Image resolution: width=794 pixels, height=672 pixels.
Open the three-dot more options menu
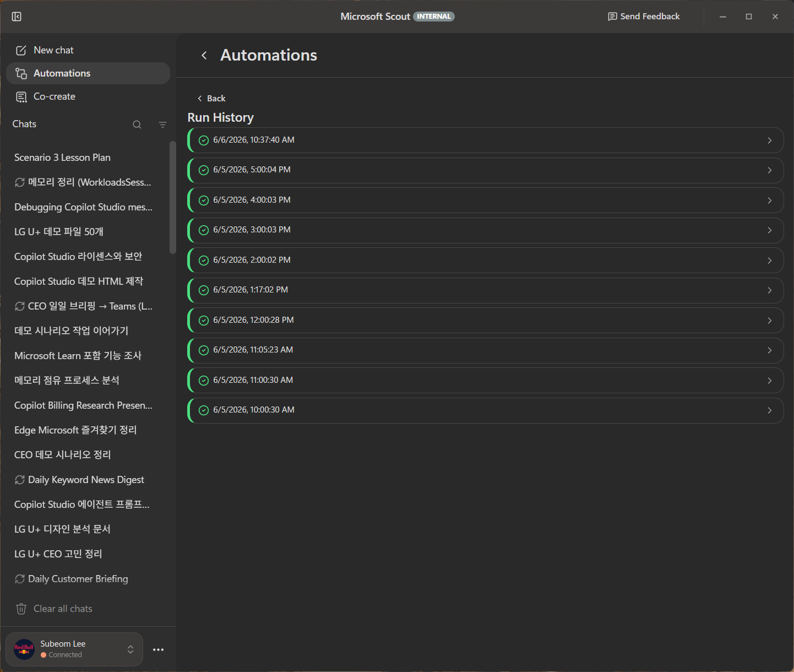(159, 650)
